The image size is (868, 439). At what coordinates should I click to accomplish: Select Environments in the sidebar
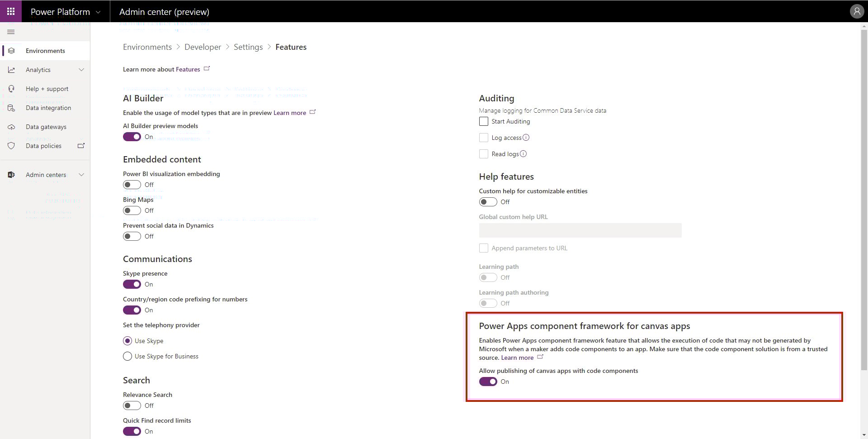point(45,50)
